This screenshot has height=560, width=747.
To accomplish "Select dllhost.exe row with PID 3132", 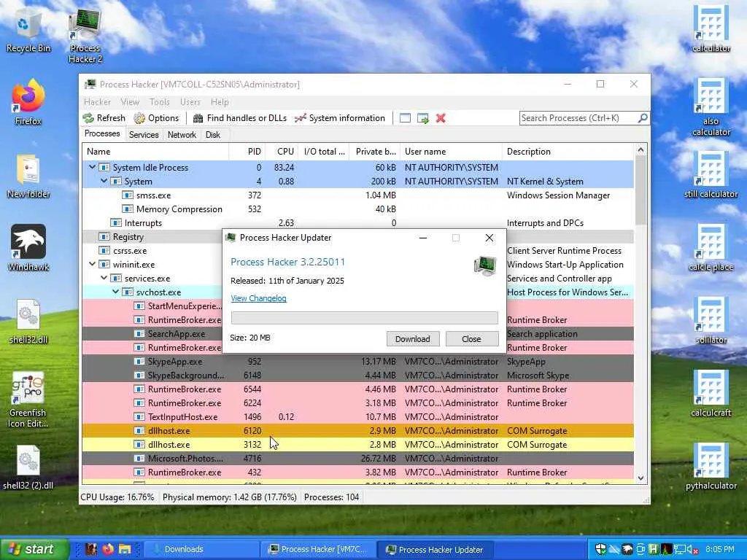I will pos(357,444).
